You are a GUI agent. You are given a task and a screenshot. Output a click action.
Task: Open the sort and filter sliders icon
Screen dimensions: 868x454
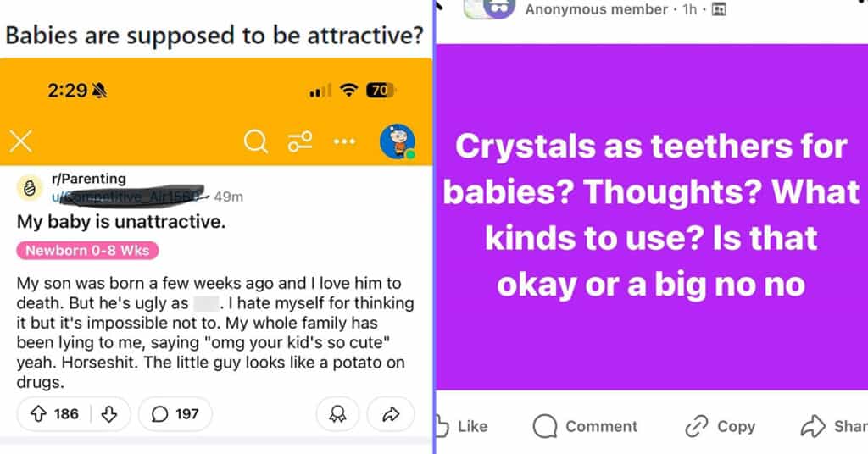[300, 141]
